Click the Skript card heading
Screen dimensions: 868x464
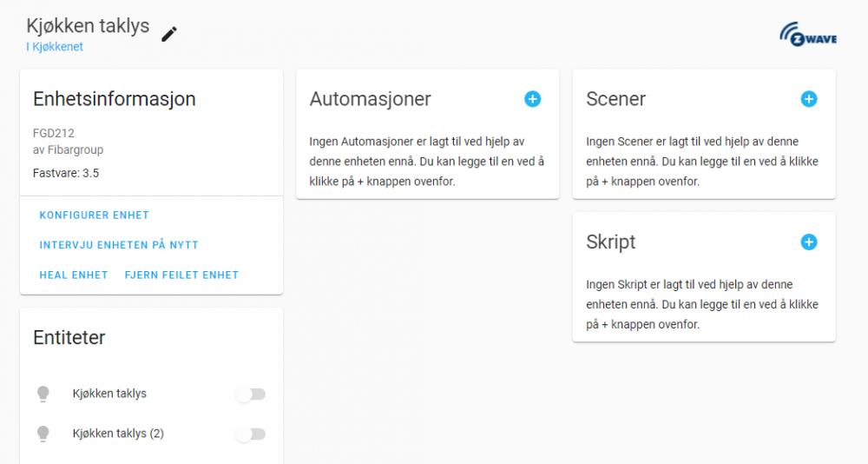pos(611,242)
